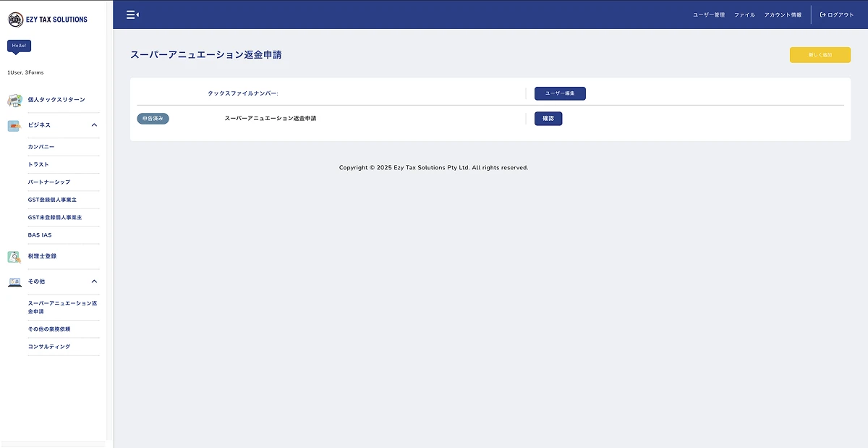
Task: Open アカウント情報 in top navigation
Action: click(783, 14)
